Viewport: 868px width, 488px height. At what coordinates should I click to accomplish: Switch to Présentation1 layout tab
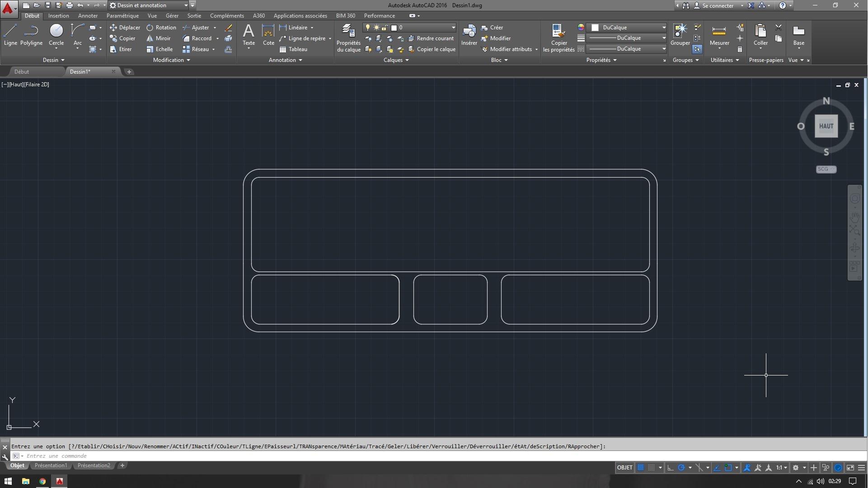51,465
